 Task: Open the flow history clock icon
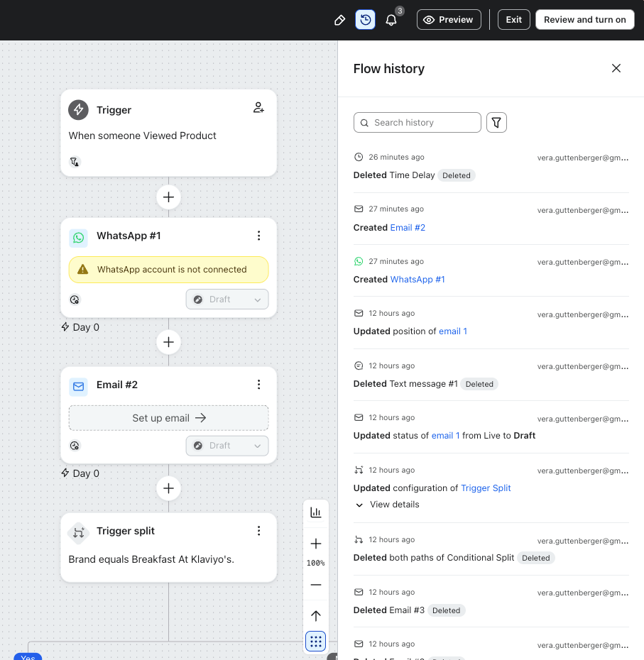(365, 20)
